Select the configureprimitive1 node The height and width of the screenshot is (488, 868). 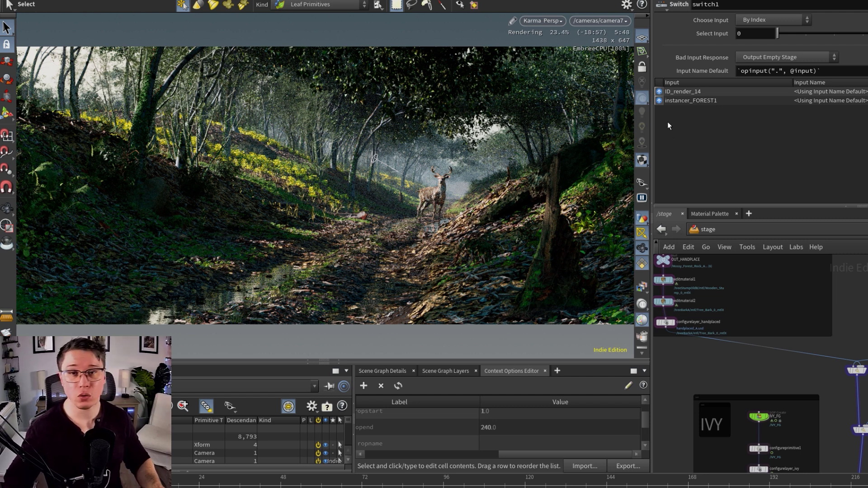(x=759, y=449)
